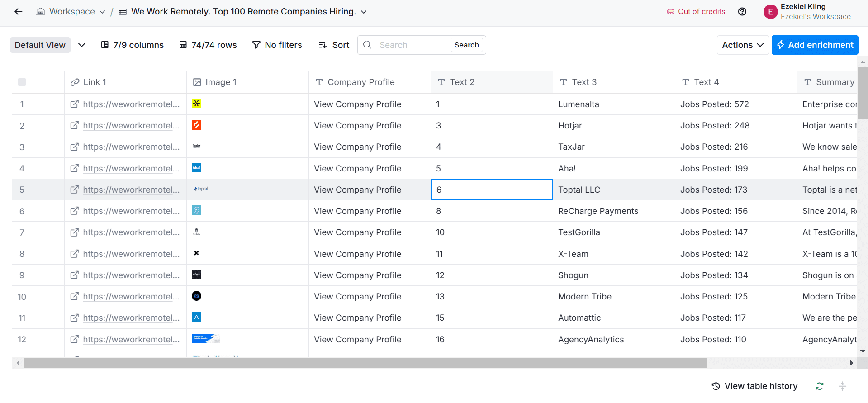
Task: Select the Summary column header
Action: tap(827, 82)
